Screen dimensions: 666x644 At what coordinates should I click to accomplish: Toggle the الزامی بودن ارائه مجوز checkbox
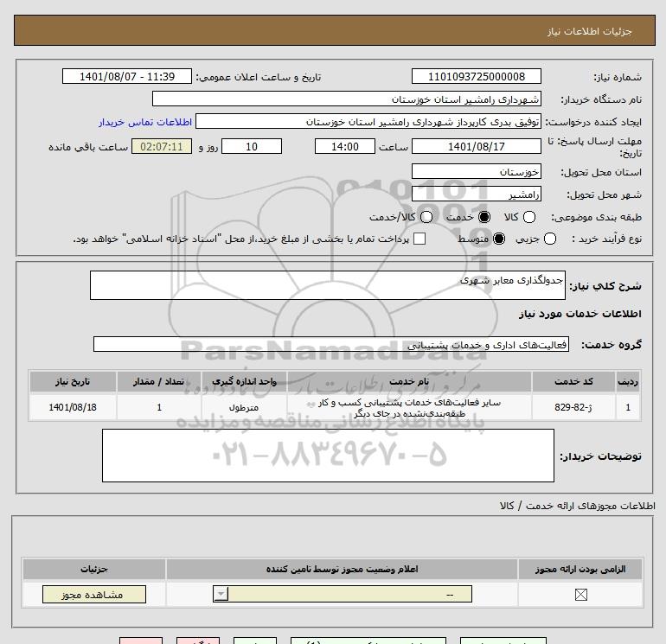tap(580, 595)
